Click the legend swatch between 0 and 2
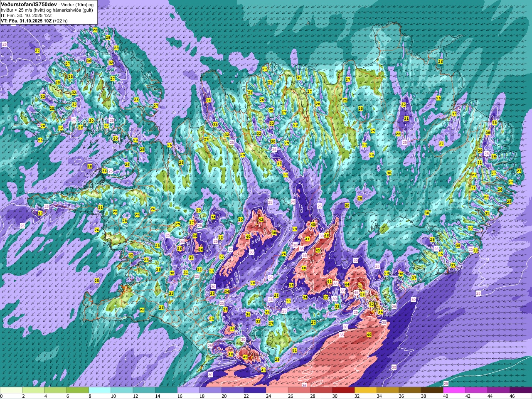 click(11, 390)
